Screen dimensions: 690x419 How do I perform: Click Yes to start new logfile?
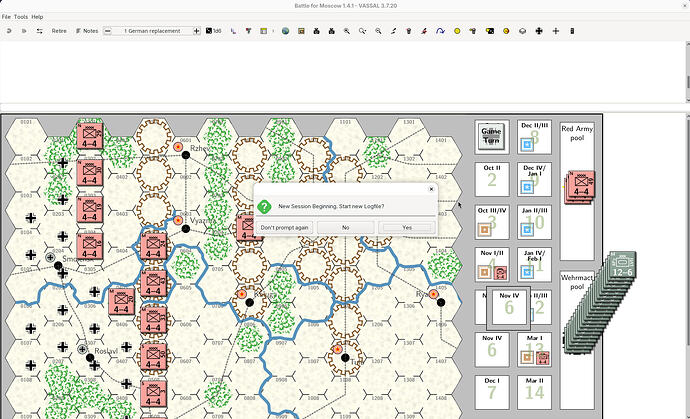[x=406, y=227]
